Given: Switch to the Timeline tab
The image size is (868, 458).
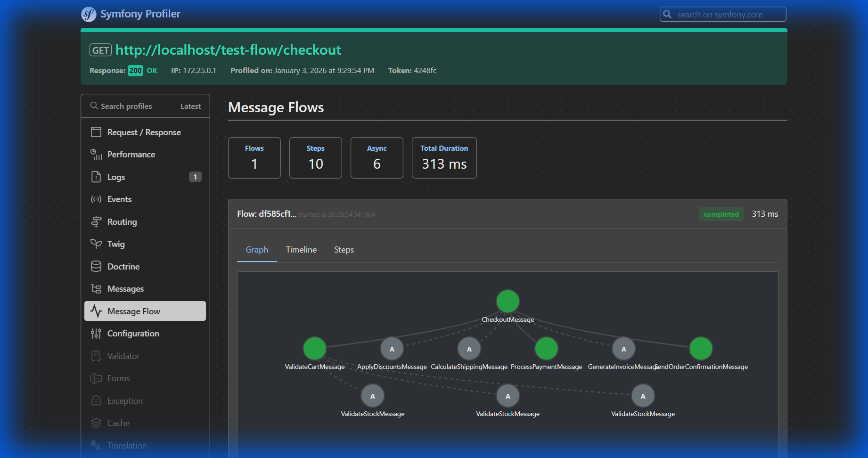Looking at the screenshot, I should (301, 249).
